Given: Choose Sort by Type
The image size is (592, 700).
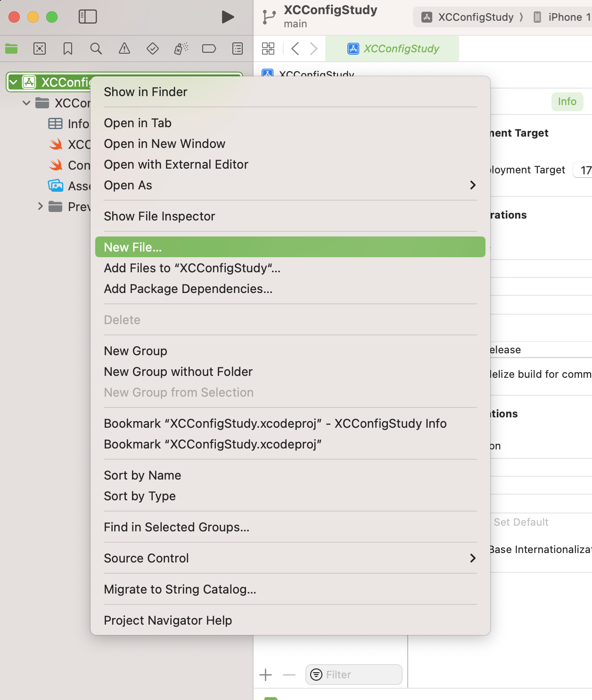Looking at the screenshot, I should (290, 496).
